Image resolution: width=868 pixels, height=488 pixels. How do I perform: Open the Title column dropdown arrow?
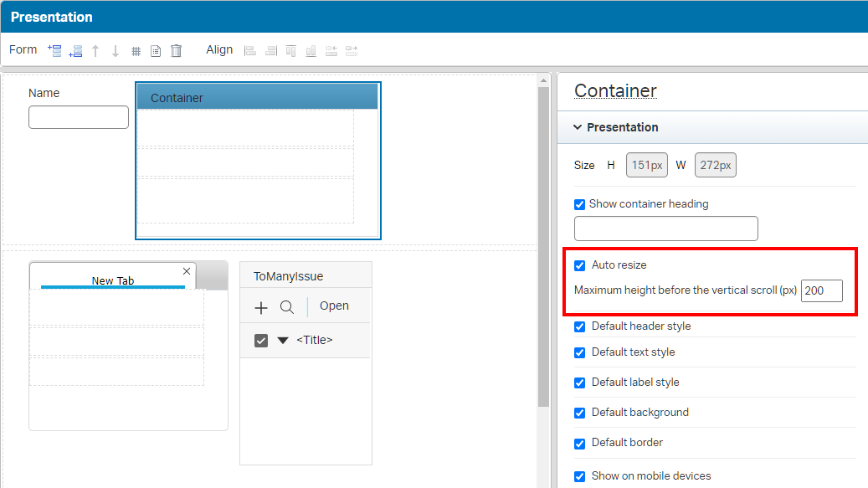[283, 341]
